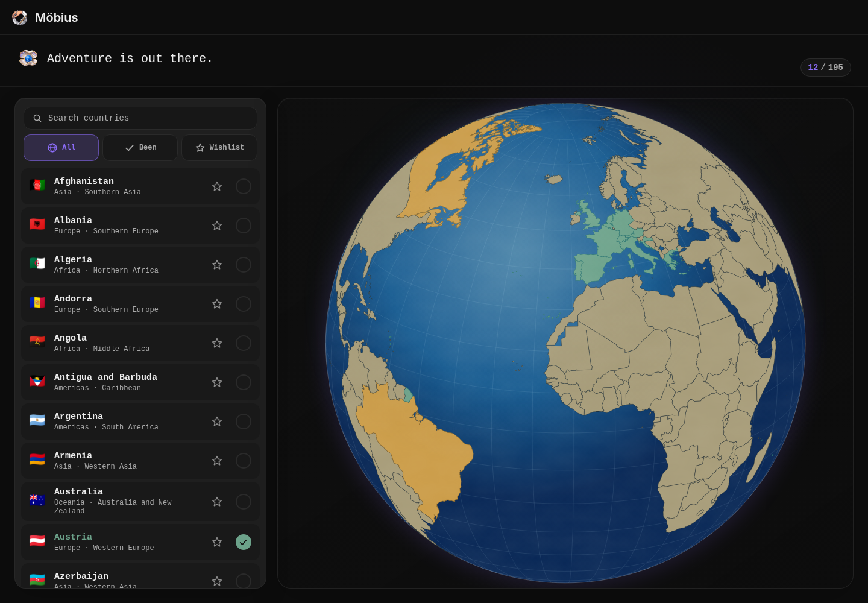The image size is (868, 603).
Task: Click the Armenia flag icon
Action: click(37, 459)
